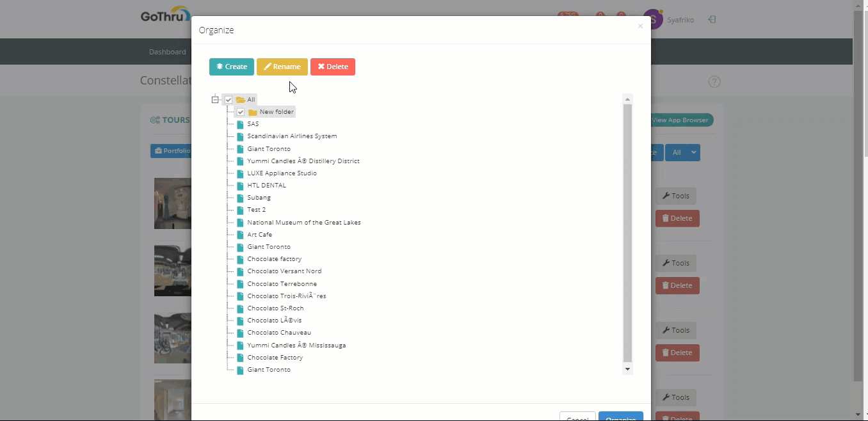Click file icon beside Subang
This screenshot has width=868, height=421.
(x=240, y=198)
